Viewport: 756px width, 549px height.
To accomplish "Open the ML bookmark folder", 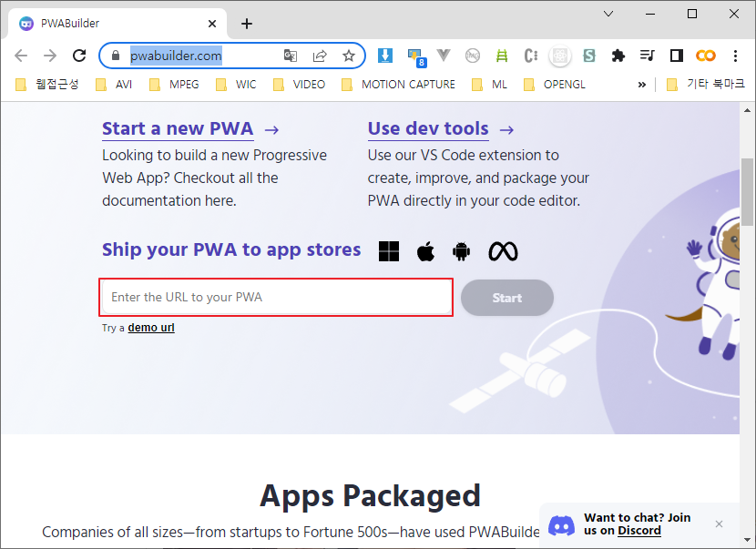I will [x=489, y=85].
